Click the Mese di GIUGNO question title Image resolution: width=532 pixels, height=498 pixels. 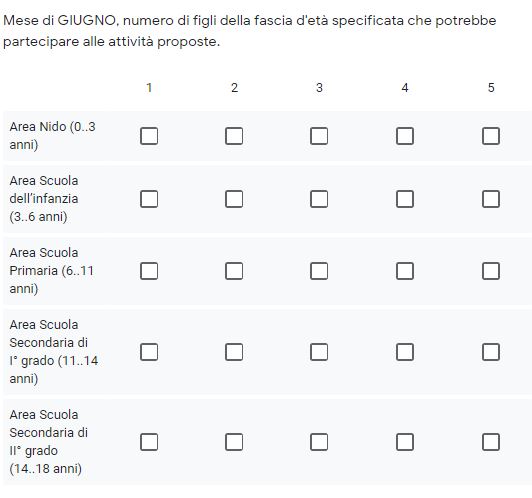[250, 31]
